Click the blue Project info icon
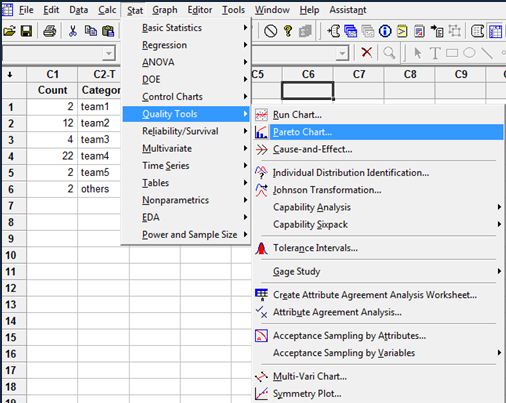This screenshot has height=403, width=506. pos(385,31)
